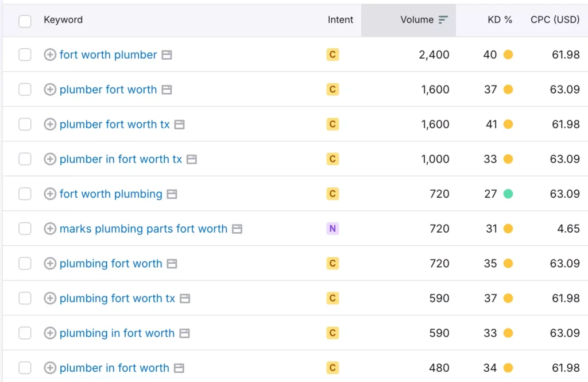Click the Keyword column header

63,20
